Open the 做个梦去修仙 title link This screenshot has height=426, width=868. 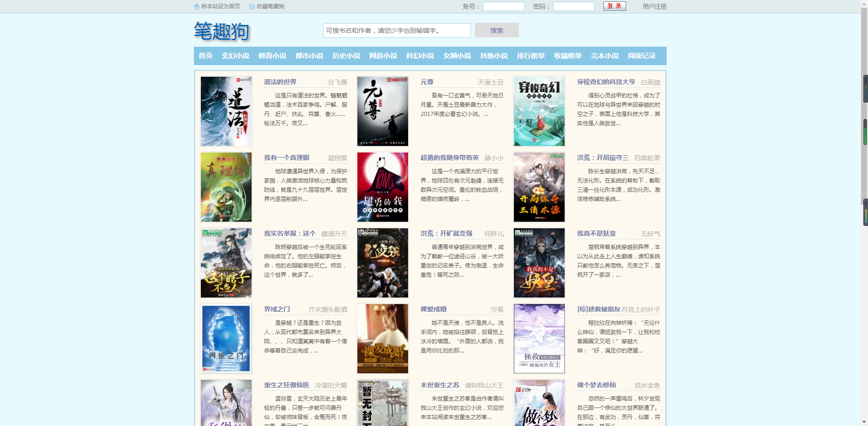[x=597, y=385]
